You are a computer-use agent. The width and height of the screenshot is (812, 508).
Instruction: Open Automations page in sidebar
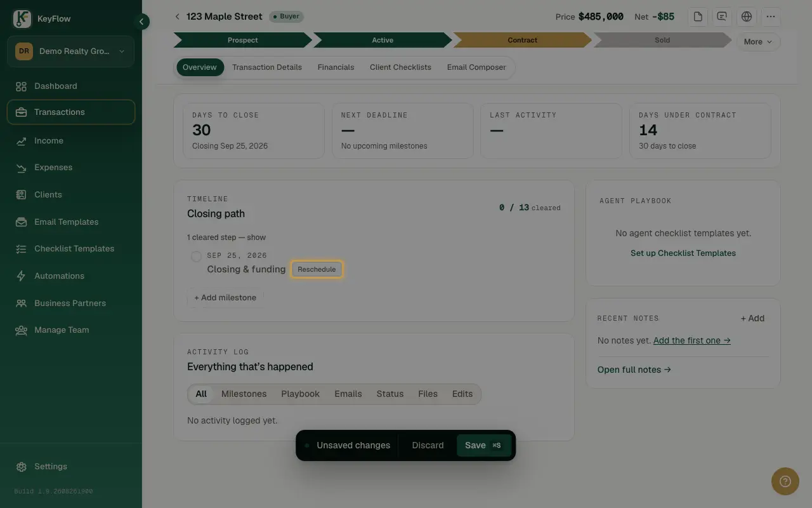[71, 276]
